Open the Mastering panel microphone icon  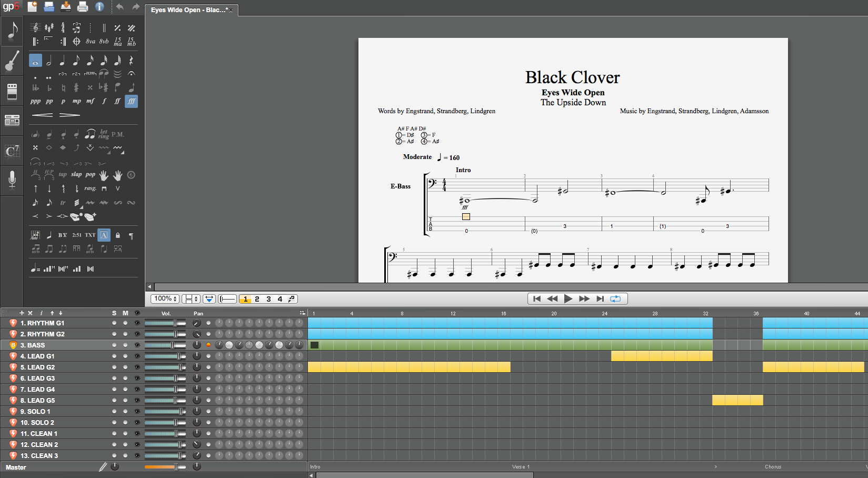point(12,180)
